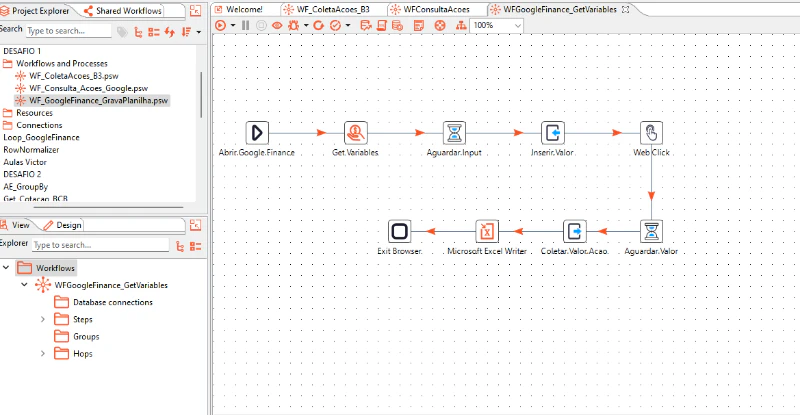Click the Explorer search input field

pos(100,245)
